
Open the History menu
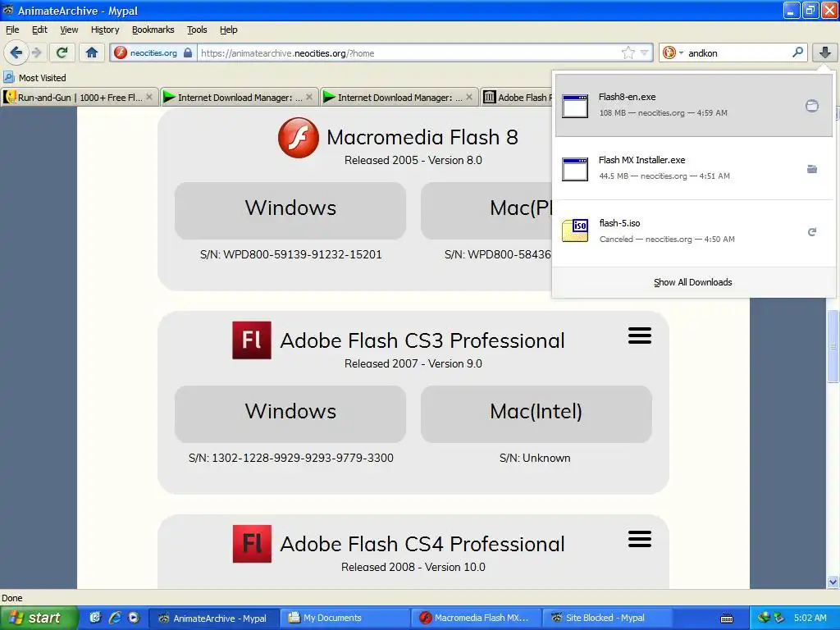[x=104, y=30]
